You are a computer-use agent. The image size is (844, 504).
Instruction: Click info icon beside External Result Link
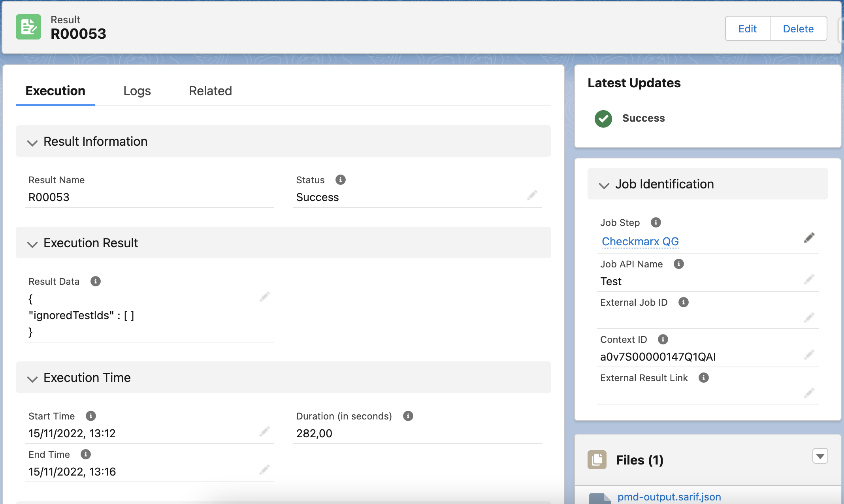[x=704, y=378]
